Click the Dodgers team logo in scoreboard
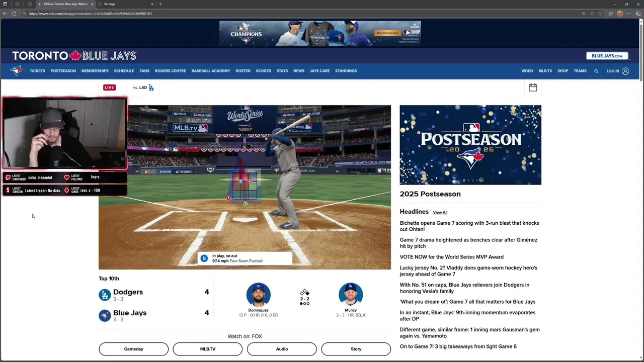Viewport: 644px width, 362px height. click(105, 295)
